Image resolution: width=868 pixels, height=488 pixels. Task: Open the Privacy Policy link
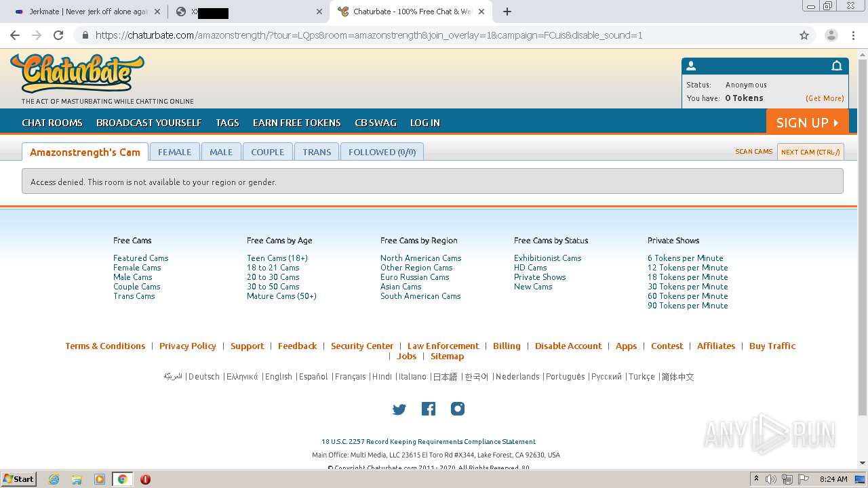pyautogui.click(x=188, y=346)
